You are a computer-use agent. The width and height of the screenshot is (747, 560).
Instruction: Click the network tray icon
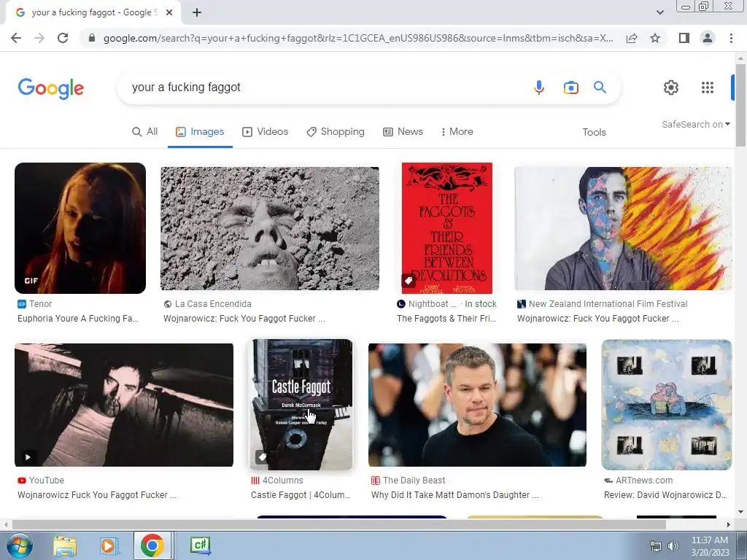point(656,546)
